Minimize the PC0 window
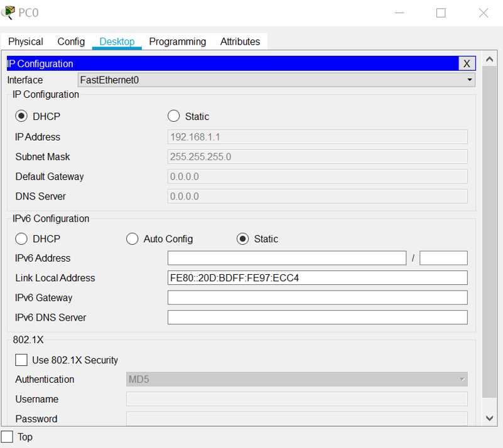Screen dimensions: 503x448 click(399, 13)
